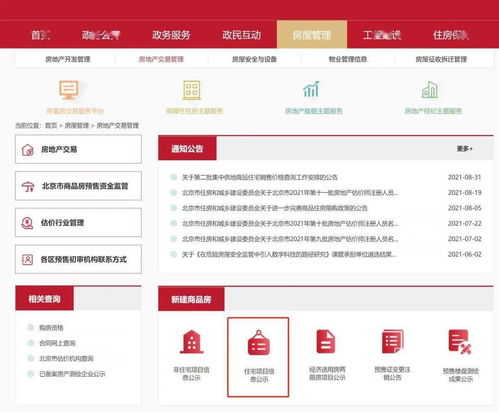
Task: Open the 预售证变更注销公告 list icon
Action: [x=392, y=341]
